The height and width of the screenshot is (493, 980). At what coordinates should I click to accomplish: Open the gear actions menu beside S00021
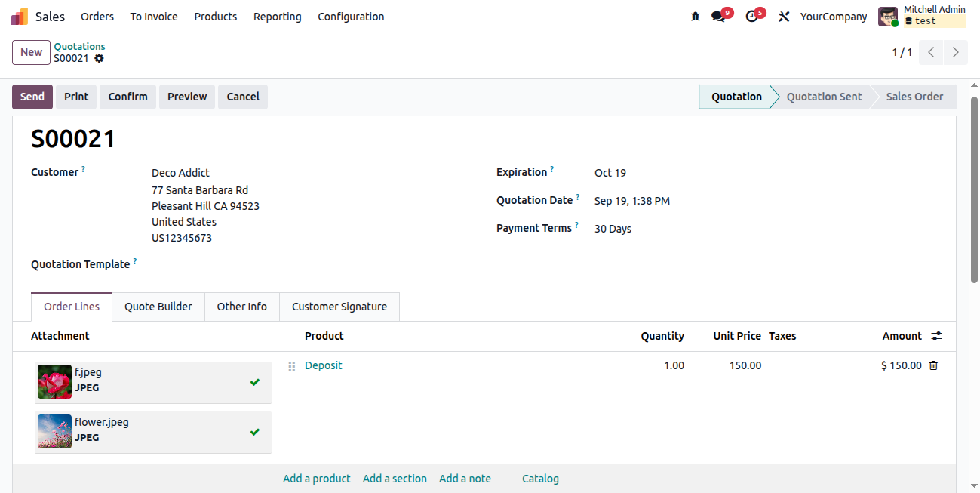click(99, 58)
